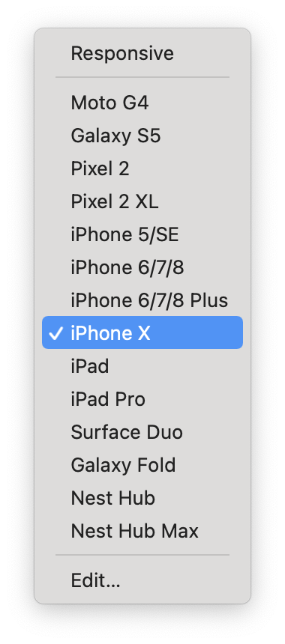285x644 pixels.
Task: Select Pixel 2 device
Action: (x=142, y=168)
